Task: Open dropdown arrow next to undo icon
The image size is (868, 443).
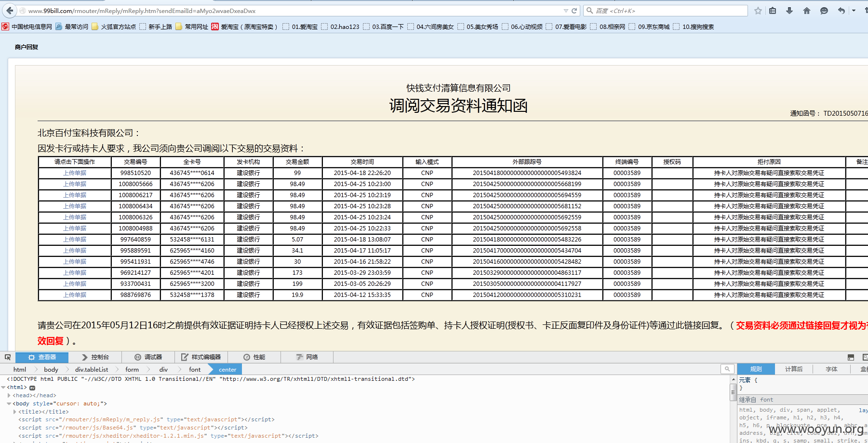Action: pyautogui.click(x=854, y=11)
